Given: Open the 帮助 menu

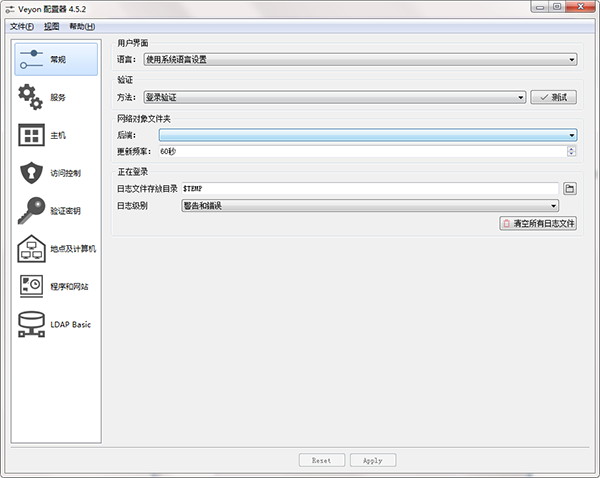Looking at the screenshot, I should (83, 26).
